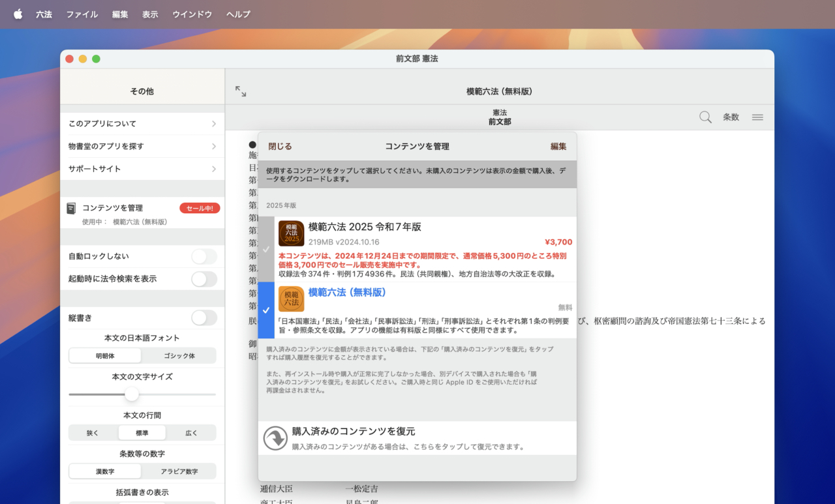Click the red sale notice text

pyautogui.click(x=423, y=260)
